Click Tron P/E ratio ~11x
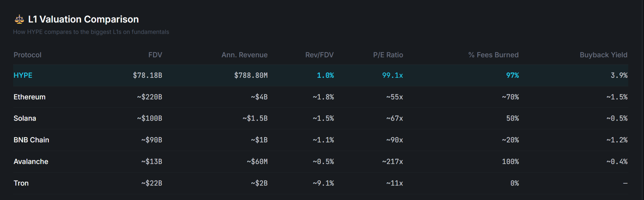This screenshot has height=200, width=644. (x=395, y=183)
